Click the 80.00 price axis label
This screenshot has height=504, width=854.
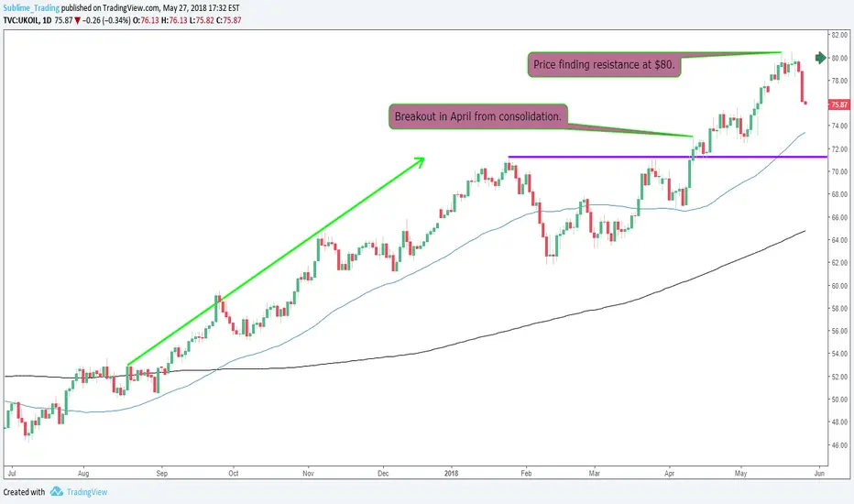click(x=839, y=58)
